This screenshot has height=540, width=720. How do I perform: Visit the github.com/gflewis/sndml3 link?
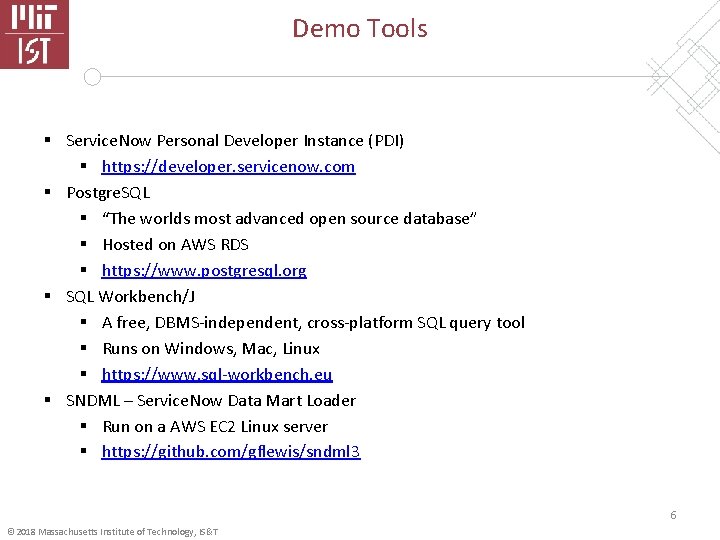pyautogui.click(x=231, y=452)
